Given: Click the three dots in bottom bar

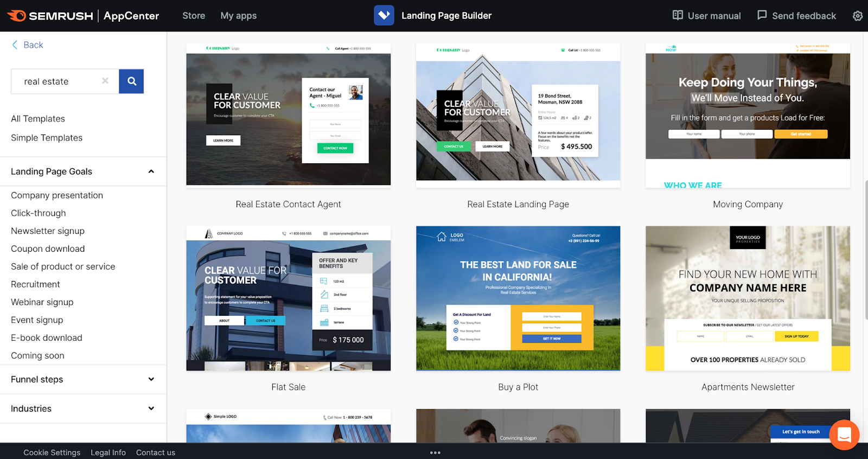Looking at the screenshot, I should (x=435, y=452).
